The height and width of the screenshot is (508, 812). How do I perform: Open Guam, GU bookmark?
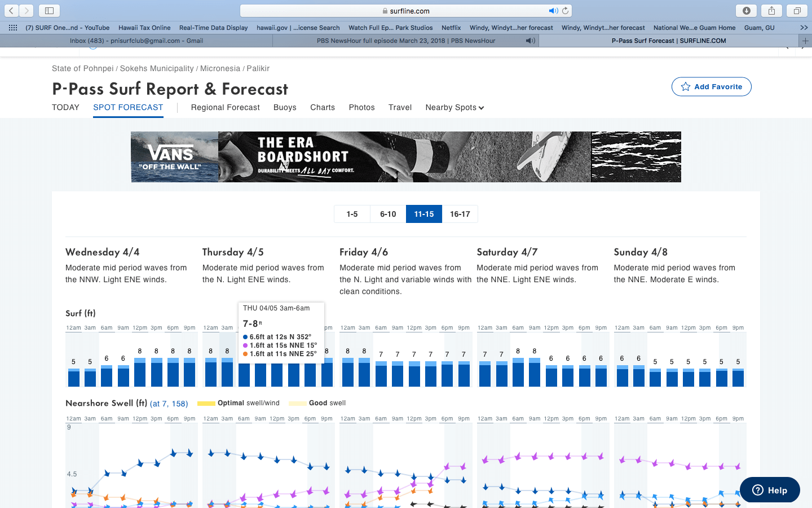pos(759,28)
